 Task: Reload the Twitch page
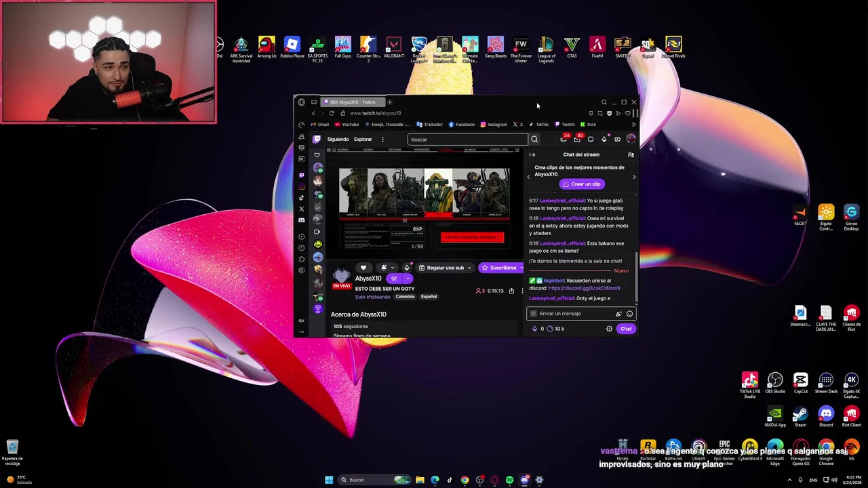(332, 113)
